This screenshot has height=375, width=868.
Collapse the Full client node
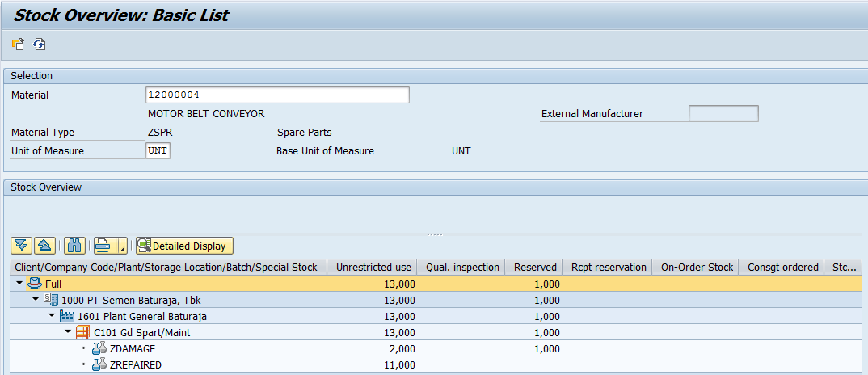tap(19, 284)
